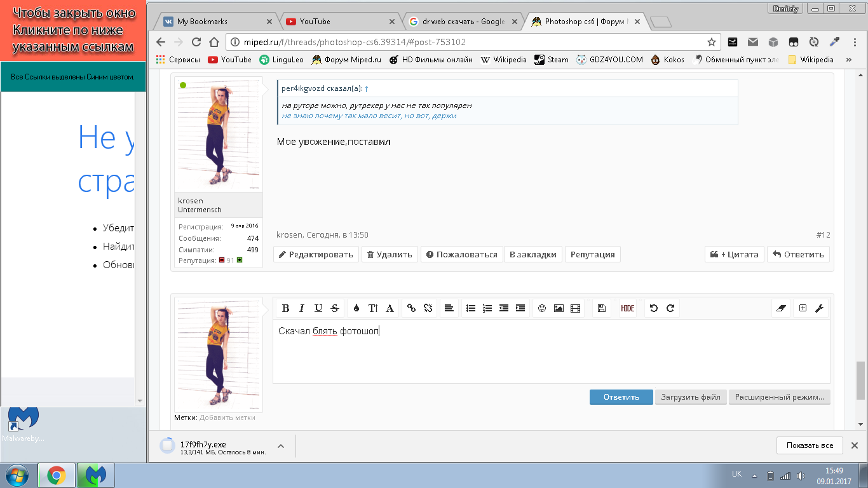Toggle italic formatting in reply editor
The width and height of the screenshot is (868, 488).
point(302,308)
